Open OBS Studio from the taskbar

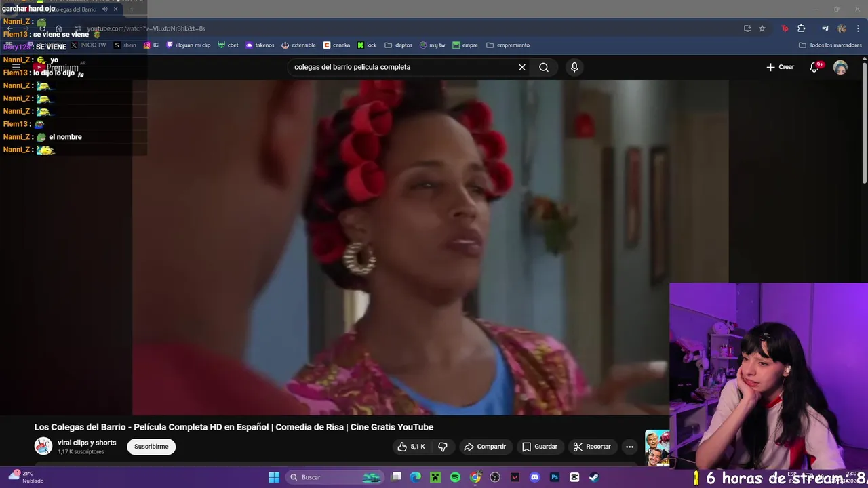[495, 477]
